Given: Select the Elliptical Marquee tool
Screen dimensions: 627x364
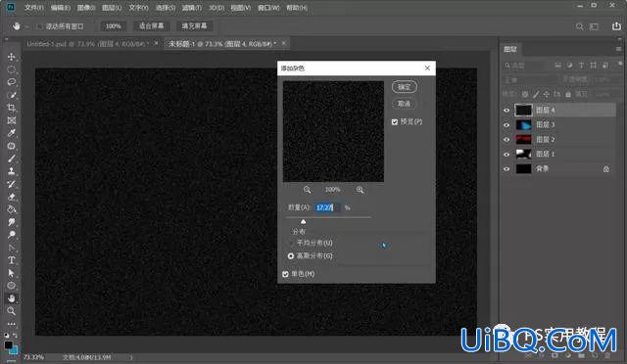Looking at the screenshot, I should pos(11,69).
